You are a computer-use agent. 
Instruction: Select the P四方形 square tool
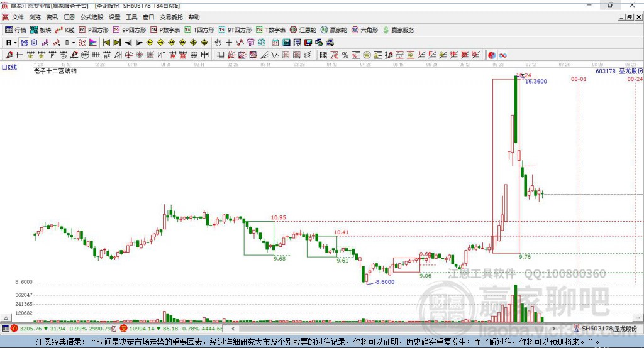93,30
